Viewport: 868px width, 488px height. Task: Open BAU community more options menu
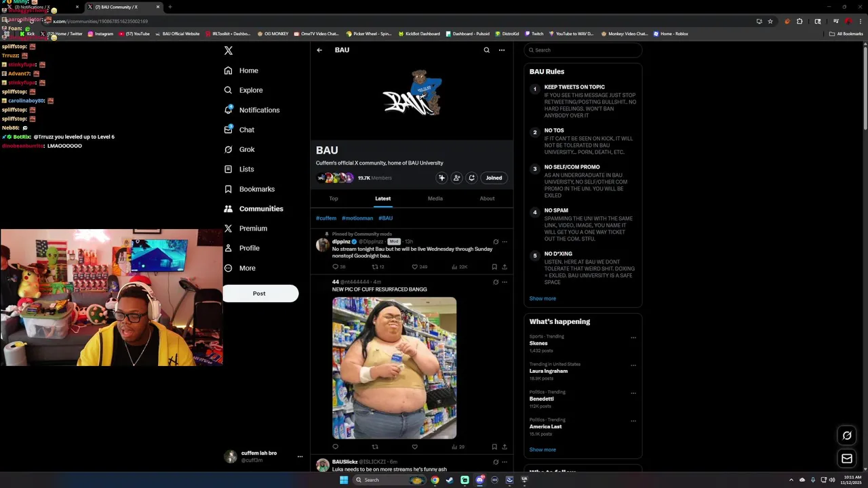502,50
